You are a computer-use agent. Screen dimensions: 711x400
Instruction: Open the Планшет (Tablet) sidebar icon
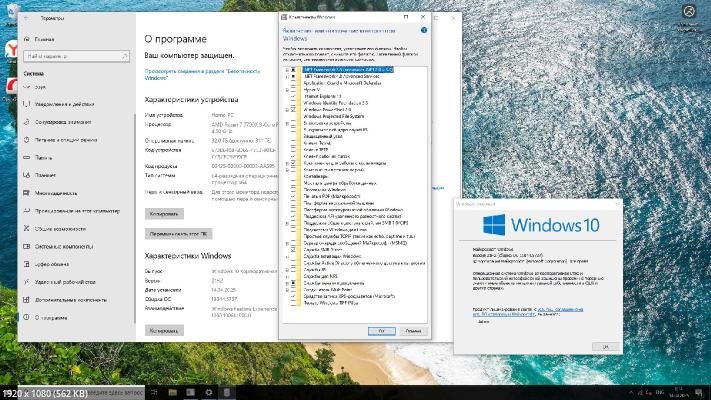27,175
